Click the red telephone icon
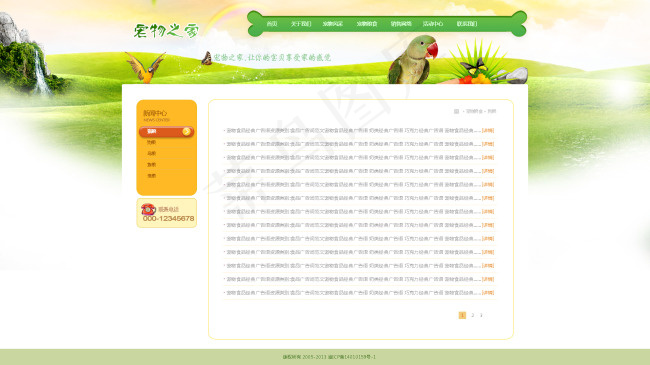Viewport: 650px width, 365px height. tap(148, 209)
